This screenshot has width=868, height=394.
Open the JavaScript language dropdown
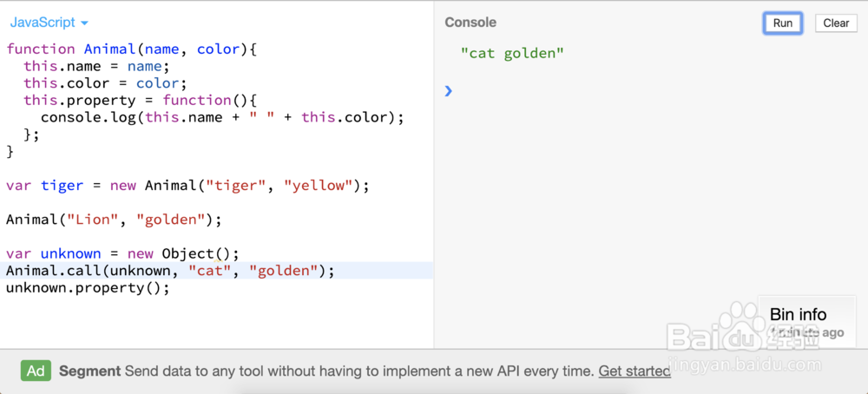coord(49,23)
